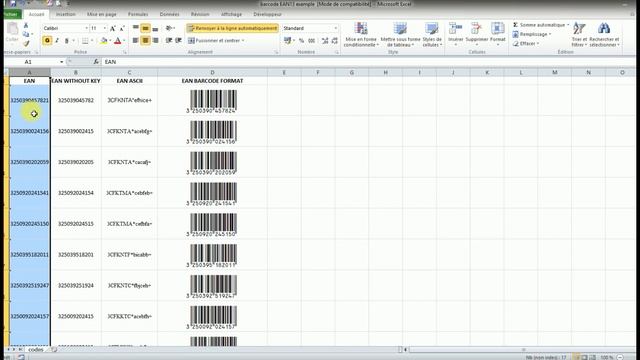Screen dimensions: 640x360
Task: Click the Save icon in quick access toolbar
Action: point(13,4)
